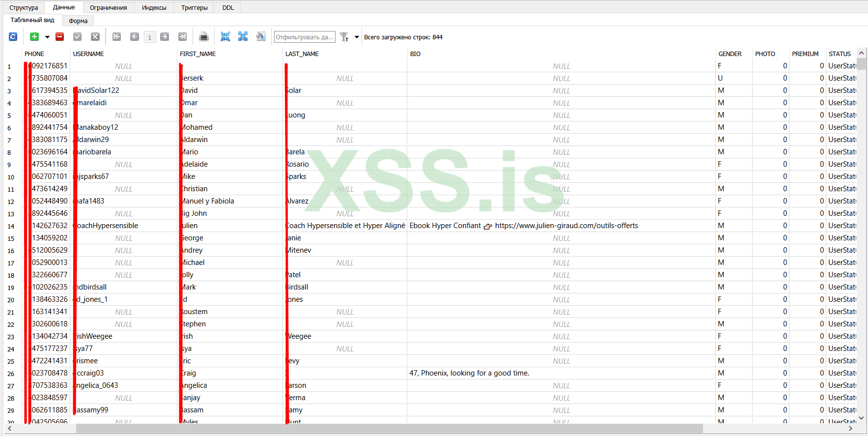
Task: Click the horizontal scrollbar thumb
Action: 390,429
